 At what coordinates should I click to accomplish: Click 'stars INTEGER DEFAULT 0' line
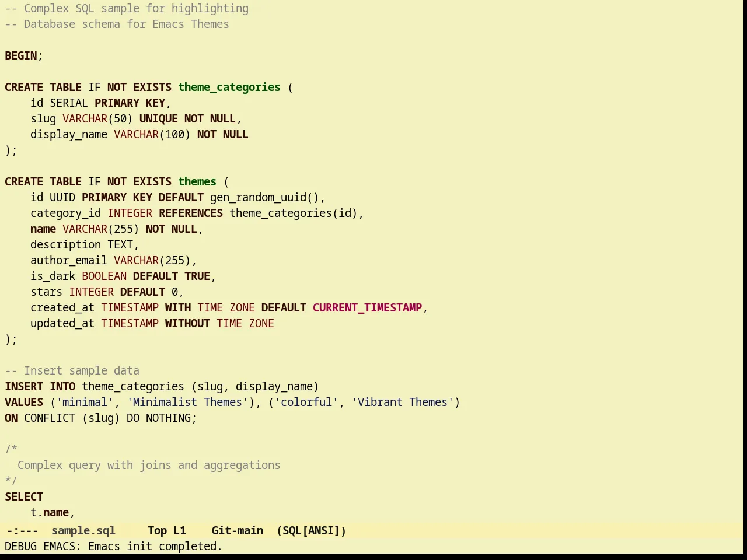pyautogui.click(x=107, y=292)
